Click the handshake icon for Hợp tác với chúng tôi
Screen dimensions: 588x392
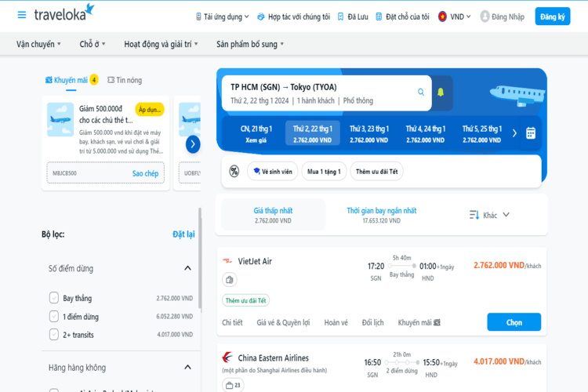260,16
